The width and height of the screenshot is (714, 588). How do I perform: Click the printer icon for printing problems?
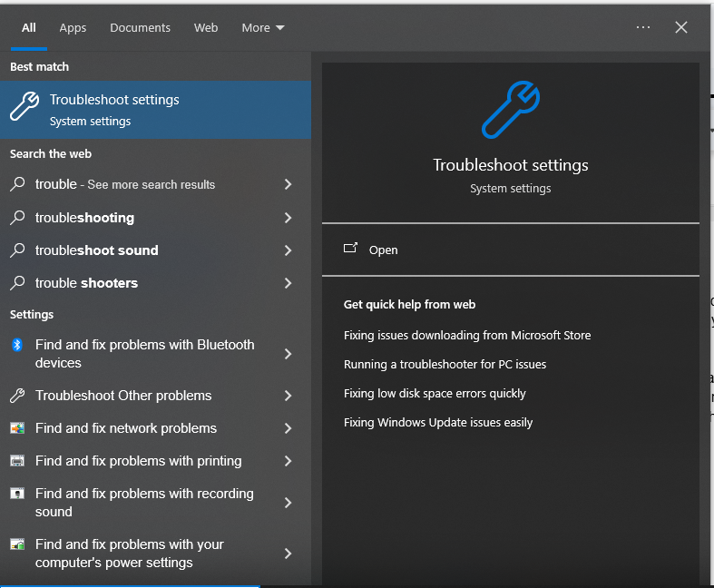pos(17,461)
